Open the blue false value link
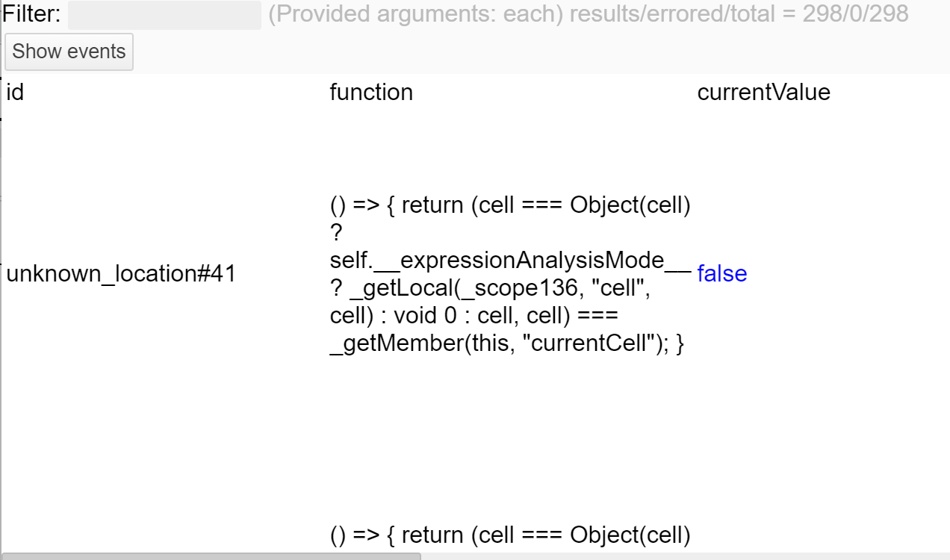 [721, 274]
